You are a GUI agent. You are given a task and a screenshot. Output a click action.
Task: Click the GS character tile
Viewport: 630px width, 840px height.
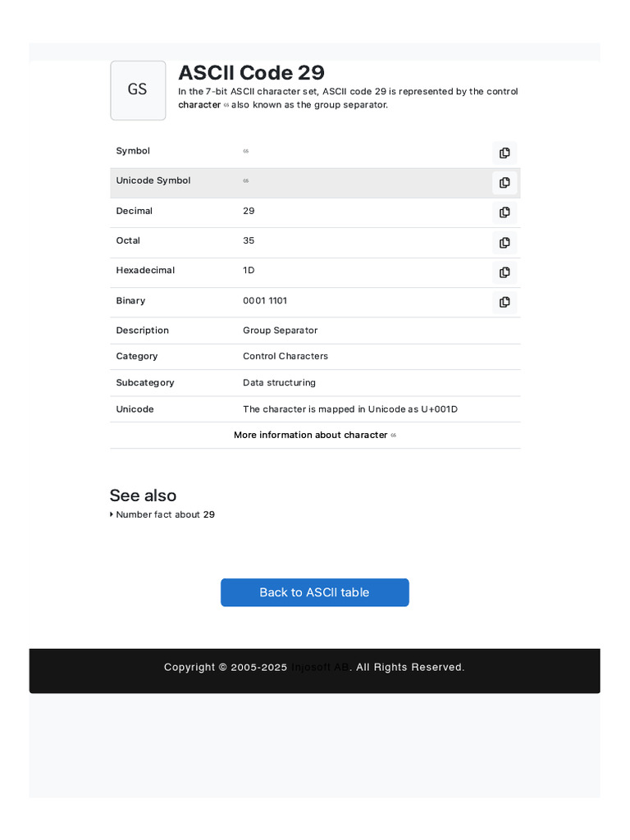tap(138, 90)
